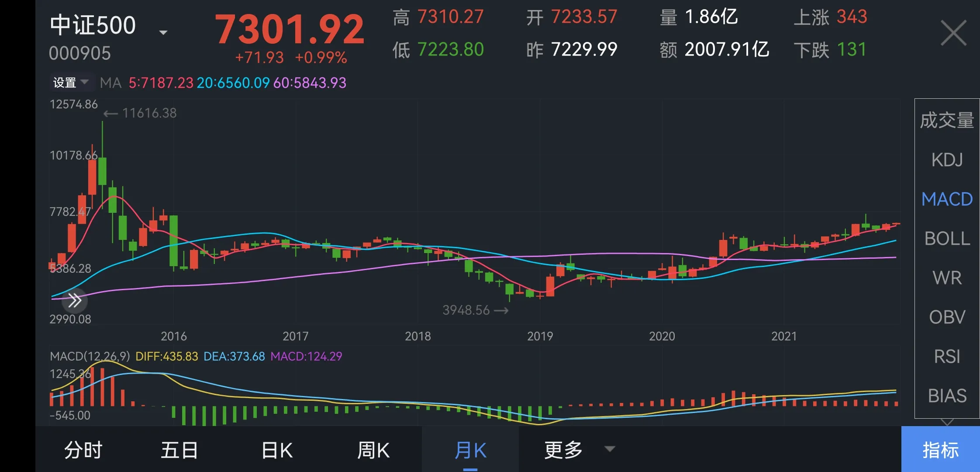Tap the 下跌 131 decliners count

pyautogui.click(x=830, y=49)
